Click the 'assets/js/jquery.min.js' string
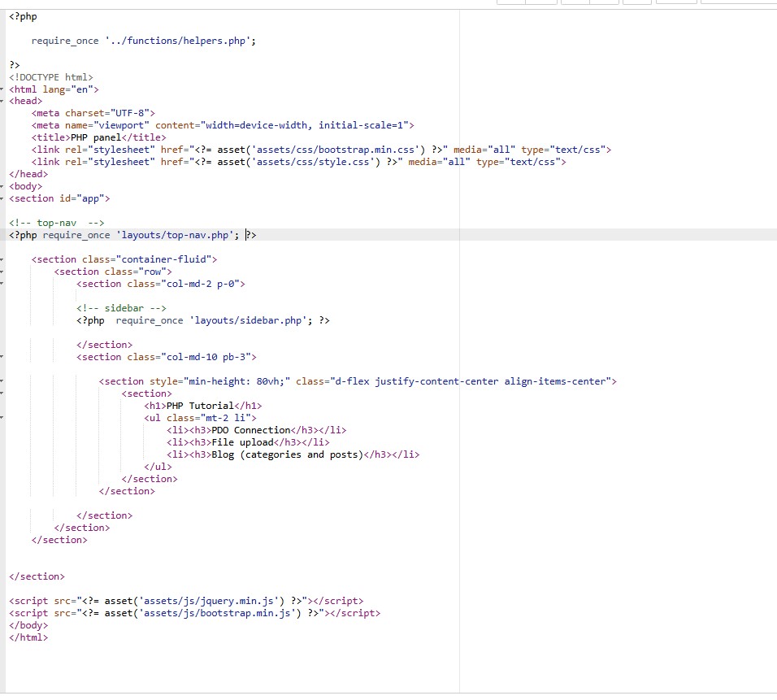Viewport: 777px width, 700px height. tap(209, 602)
